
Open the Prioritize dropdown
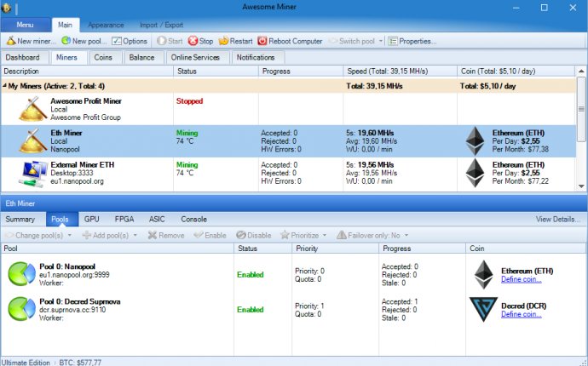point(303,235)
